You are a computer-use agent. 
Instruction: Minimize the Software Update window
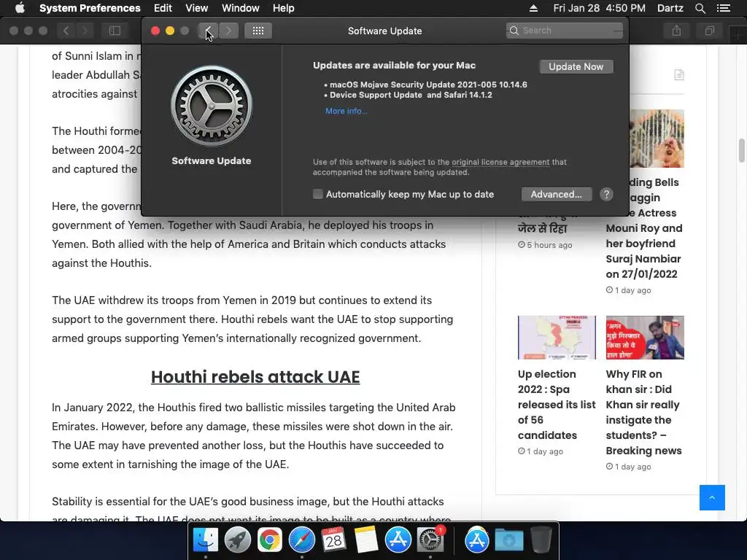[x=169, y=31]
